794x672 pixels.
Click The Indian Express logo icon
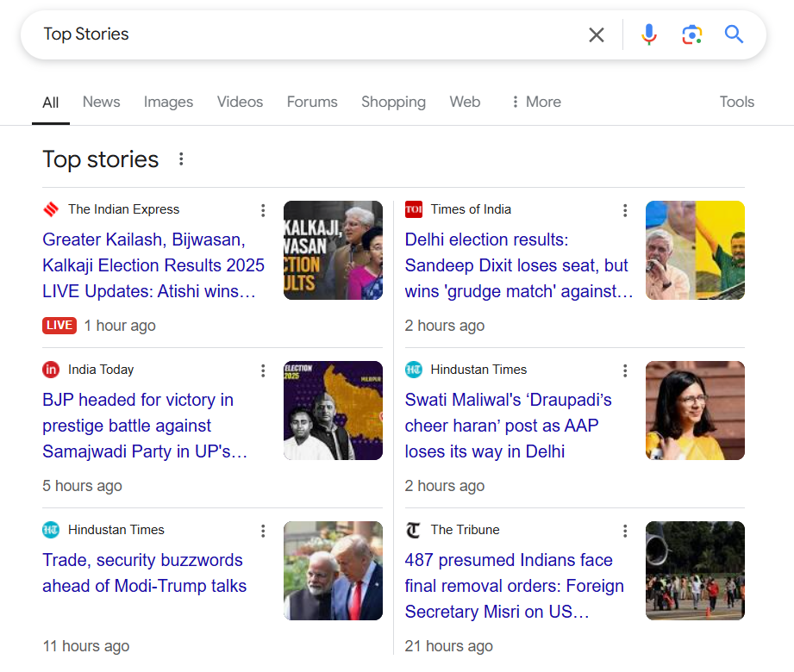(x=51, y=209)
